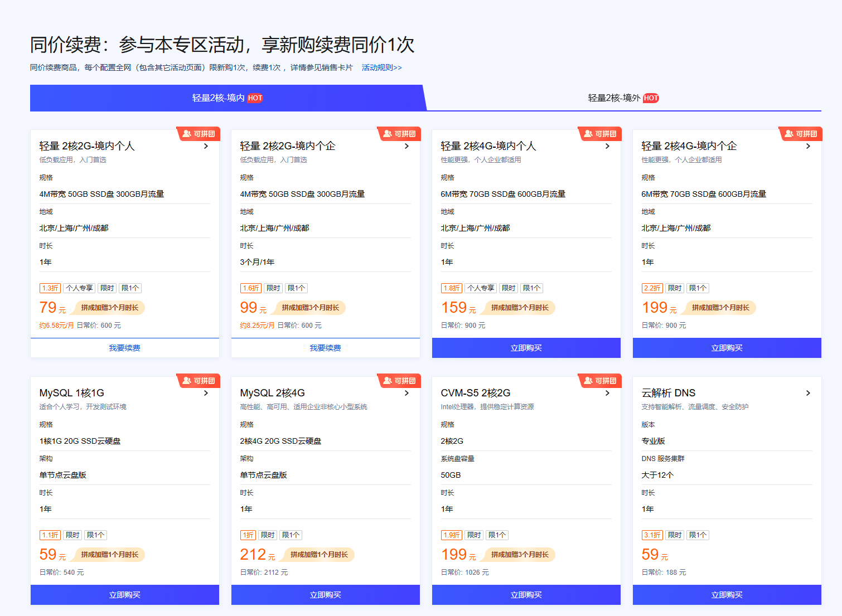This screenshot has width=842, height=616.
Task: Click 可拼团 badge on 轻量 2核2G-境内个企 card
Action: coord(399,134)
